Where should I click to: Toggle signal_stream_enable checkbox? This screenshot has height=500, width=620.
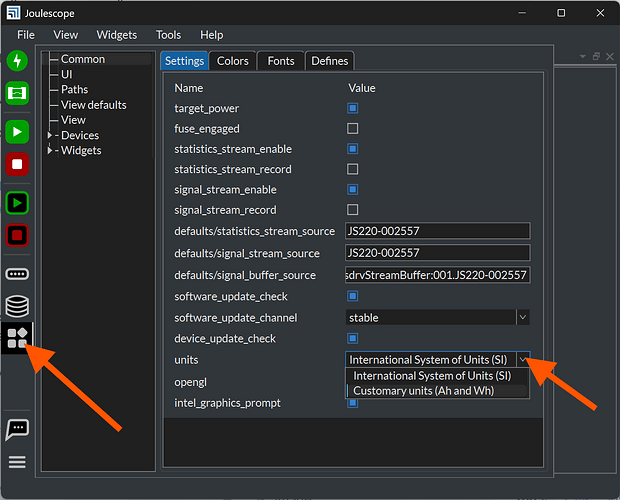tap(352, 190)
